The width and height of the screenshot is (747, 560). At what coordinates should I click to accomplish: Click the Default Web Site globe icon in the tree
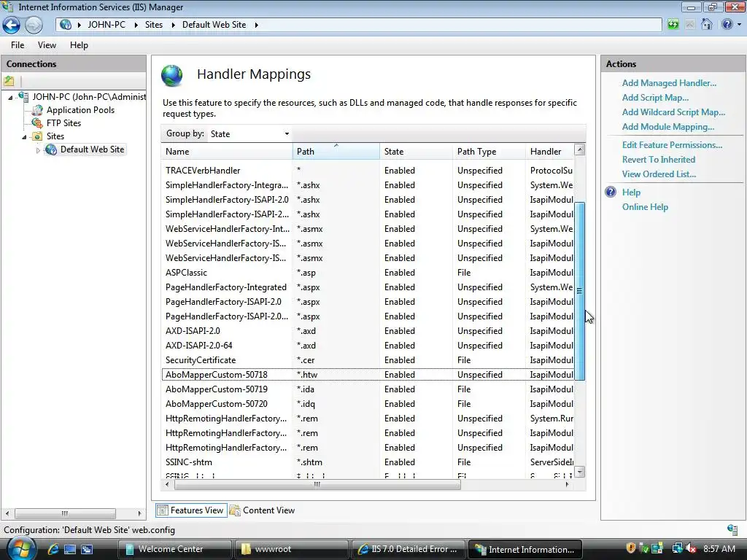tap(50, 149)
